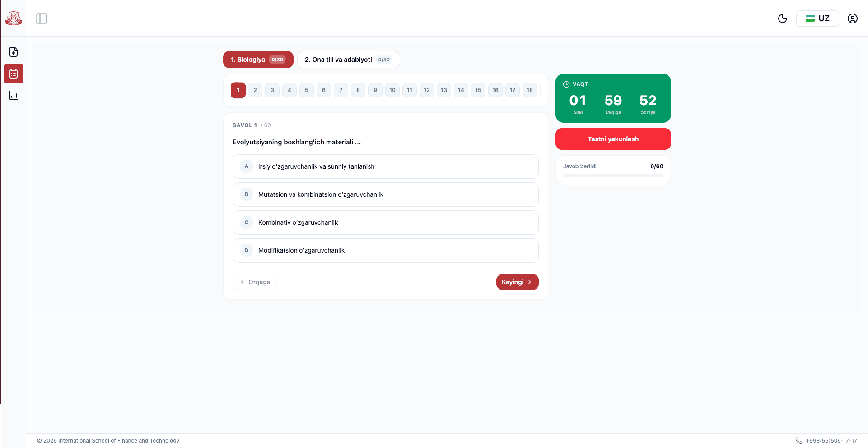Open the file upload sidebar icon
This screenshot has height=448, width=868.
[14, 52]
